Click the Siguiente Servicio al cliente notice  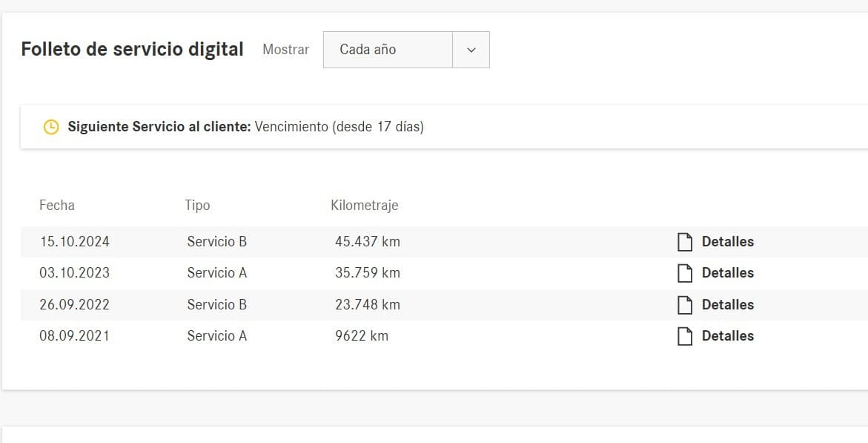pyautogui.click(x=245, y=127)
